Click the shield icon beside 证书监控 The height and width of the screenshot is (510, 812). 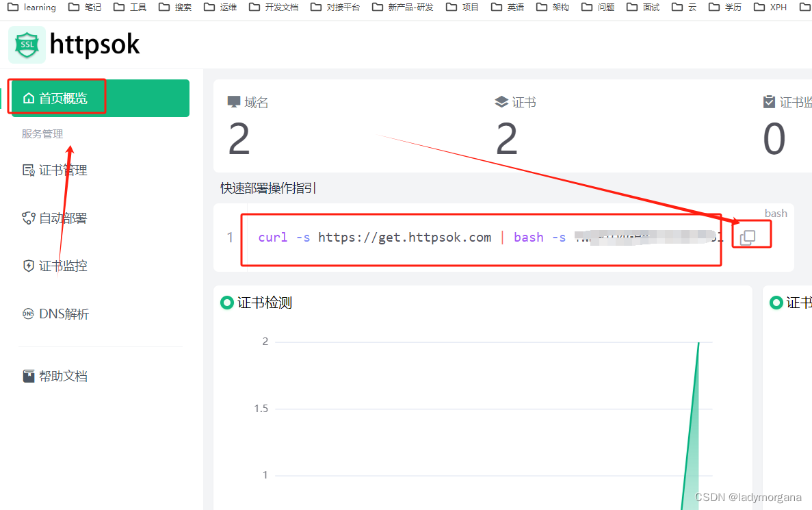(29, 266)
